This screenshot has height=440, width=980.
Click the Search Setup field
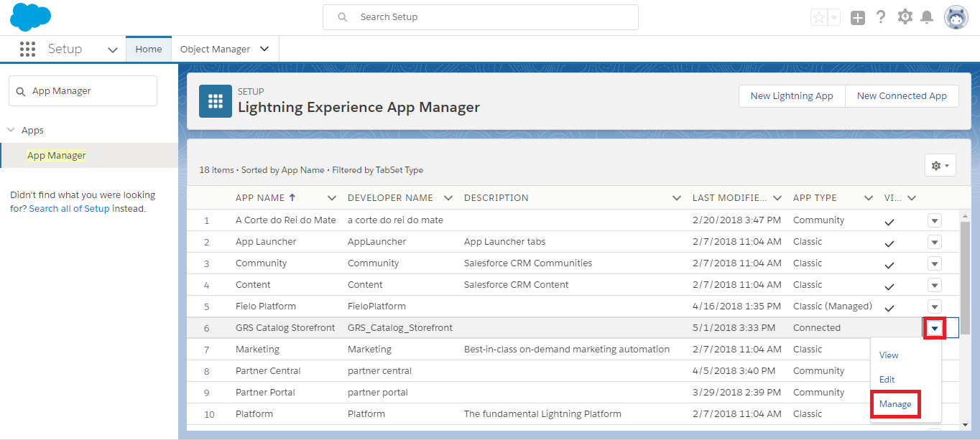481,17
